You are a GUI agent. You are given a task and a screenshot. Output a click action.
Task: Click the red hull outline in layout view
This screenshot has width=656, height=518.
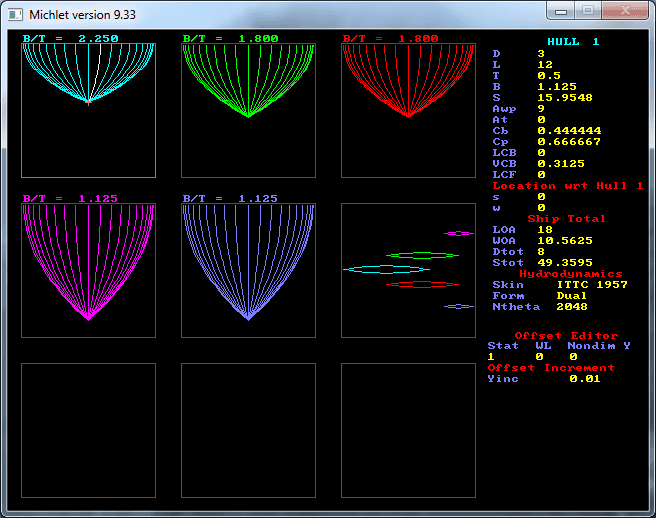click(422, 285)
